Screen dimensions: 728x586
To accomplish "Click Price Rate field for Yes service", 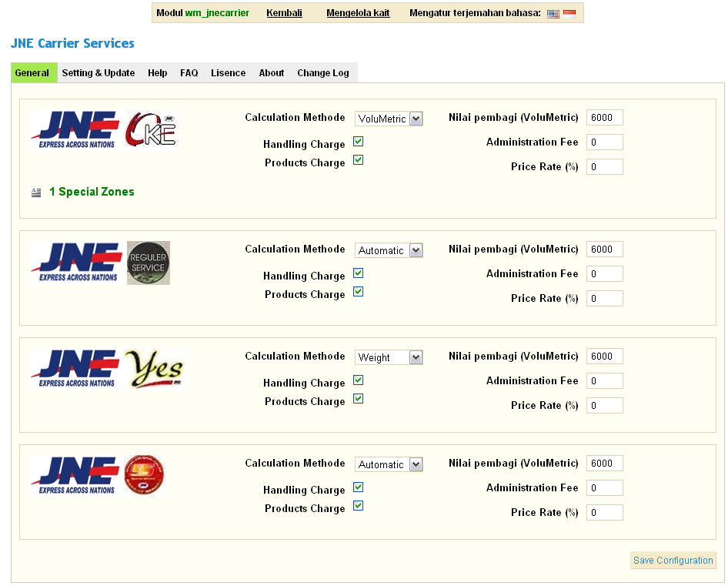I will tap(605, 405).
